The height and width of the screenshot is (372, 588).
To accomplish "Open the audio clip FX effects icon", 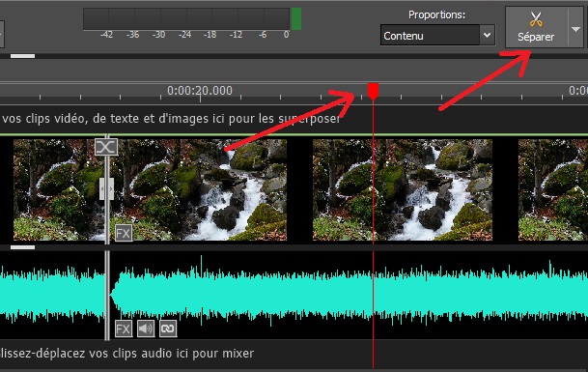I will 124,329.
